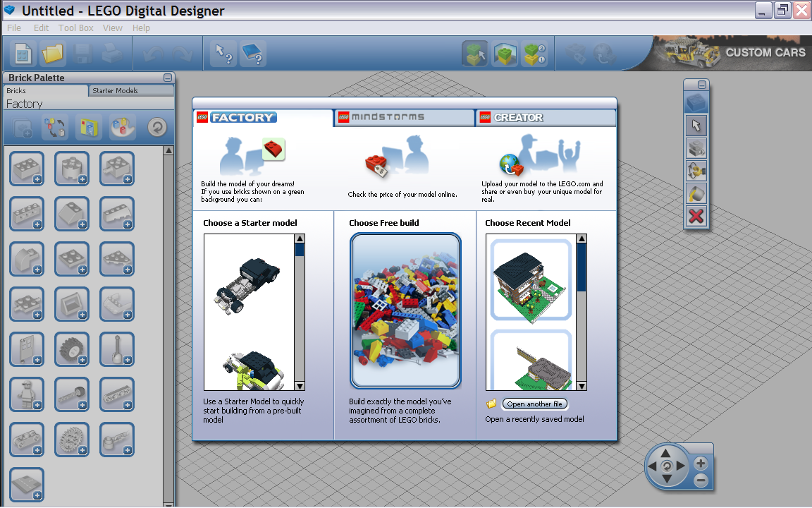The image size is (812, 508).
Task: Click the palette refresh circular arrow icon
Action: tap(157, 127)
